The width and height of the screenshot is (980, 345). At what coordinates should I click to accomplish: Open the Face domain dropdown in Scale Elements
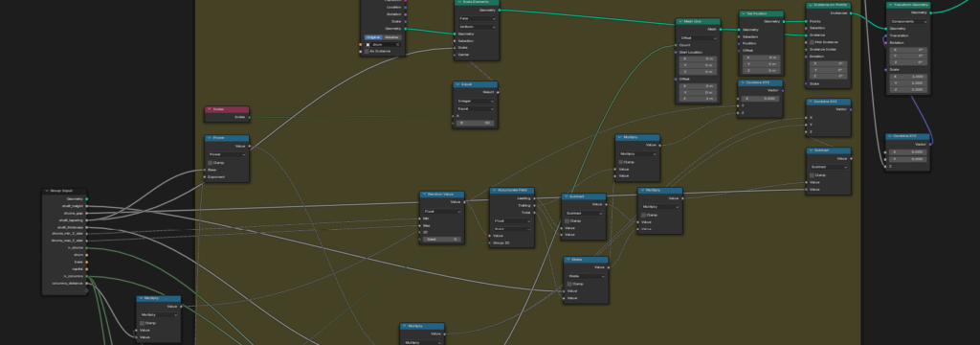(477, 19)
